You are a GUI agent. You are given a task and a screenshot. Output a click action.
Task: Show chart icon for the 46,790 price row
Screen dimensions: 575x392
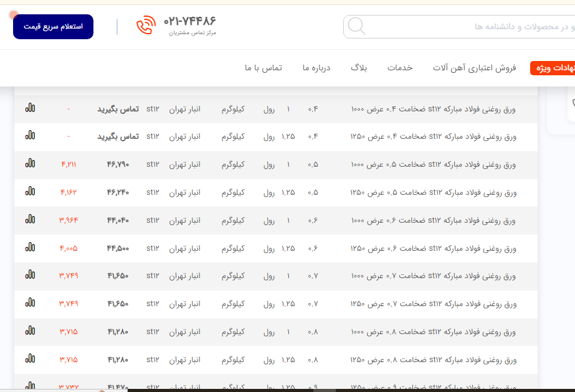30,164
